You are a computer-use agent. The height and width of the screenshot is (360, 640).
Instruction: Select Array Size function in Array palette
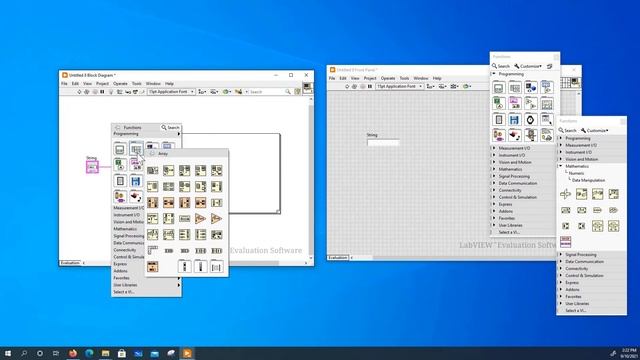point(153,170)
